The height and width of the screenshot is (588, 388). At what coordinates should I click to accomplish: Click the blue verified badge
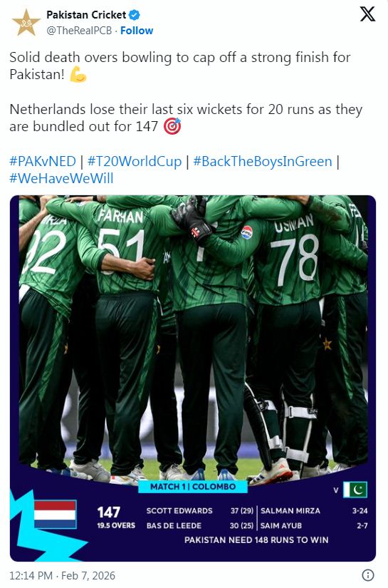(x=135, y=15)
